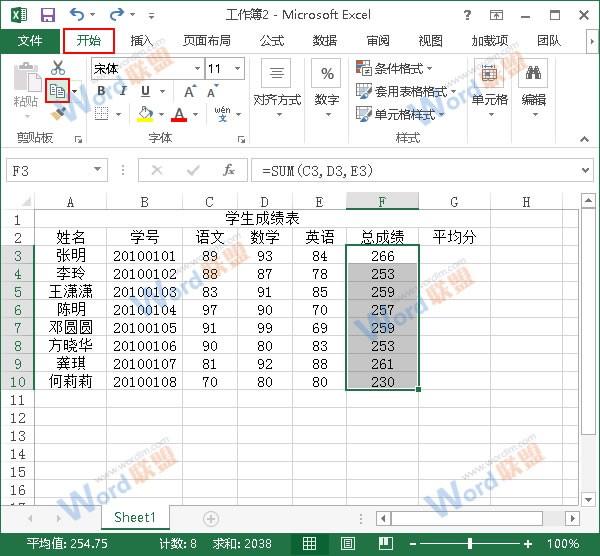Screen dimensions: 600x556
Task: Zoom in with the plus button
Action: tap(528, 544)
